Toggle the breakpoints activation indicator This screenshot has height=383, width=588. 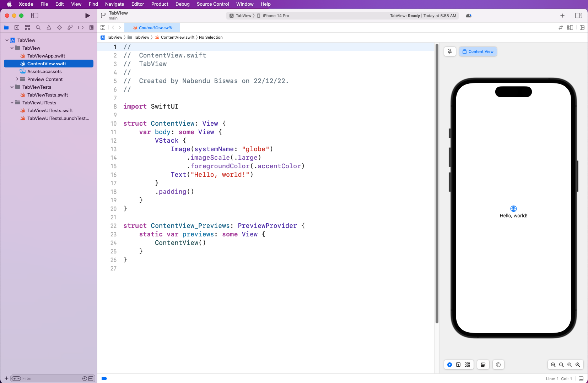104,378
